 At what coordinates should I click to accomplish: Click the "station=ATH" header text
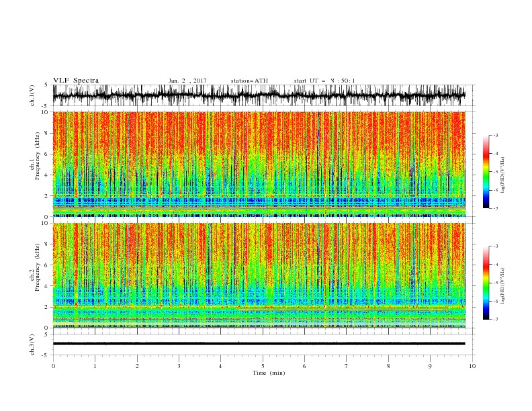249,81
